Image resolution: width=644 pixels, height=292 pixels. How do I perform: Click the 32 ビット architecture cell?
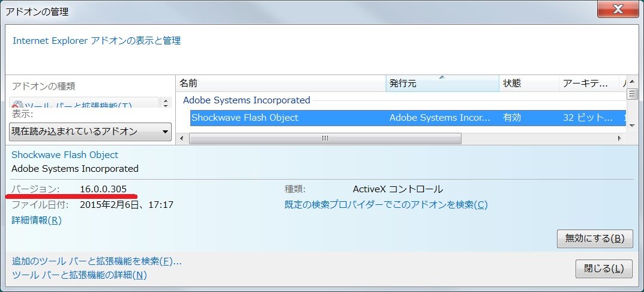[x=588, y=118]
